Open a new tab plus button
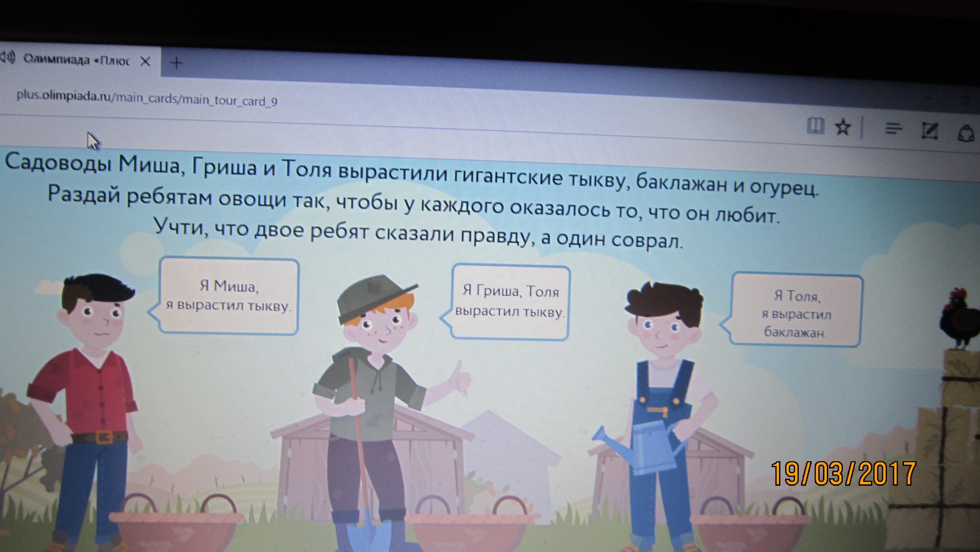 (x=176, y=62)
